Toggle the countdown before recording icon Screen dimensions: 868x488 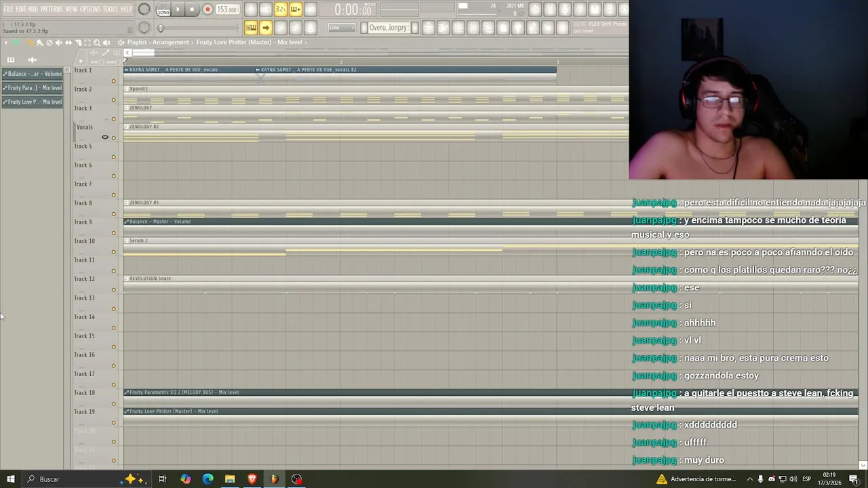click(x=280, y=9)
